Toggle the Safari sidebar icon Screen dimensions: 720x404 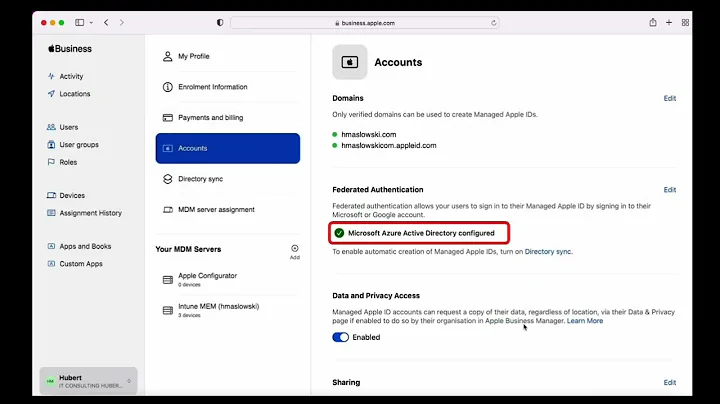point(79,22)
